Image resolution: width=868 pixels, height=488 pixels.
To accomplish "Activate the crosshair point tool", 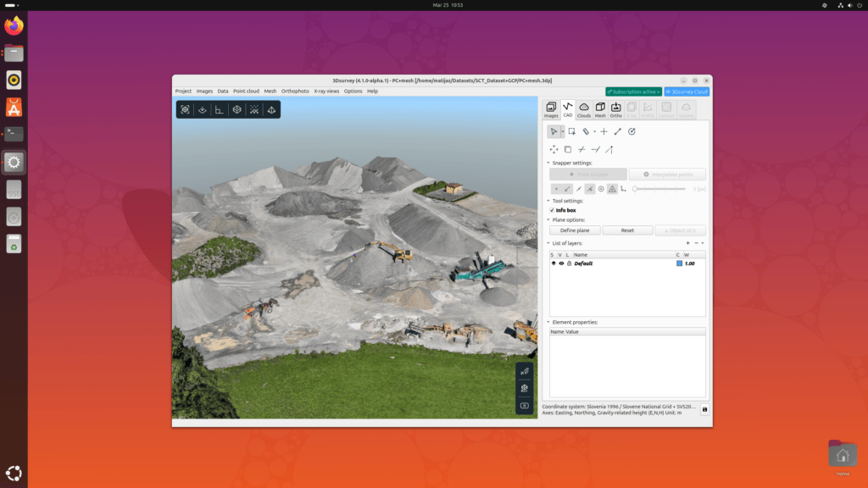I will 604,131.
